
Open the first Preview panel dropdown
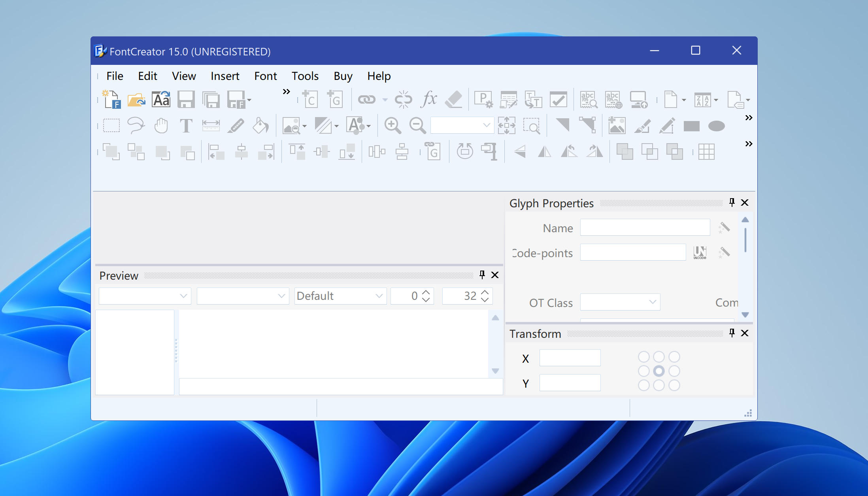145,296
